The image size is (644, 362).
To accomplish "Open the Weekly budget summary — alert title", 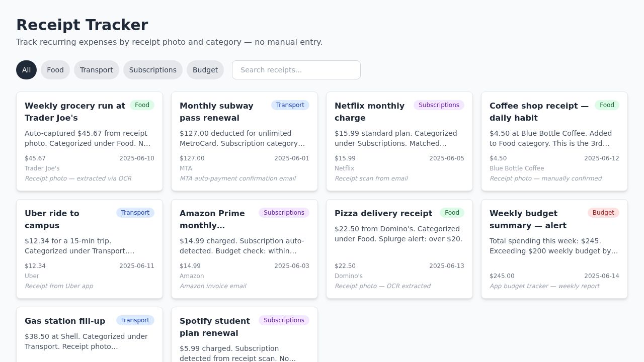I will point(528,219).
